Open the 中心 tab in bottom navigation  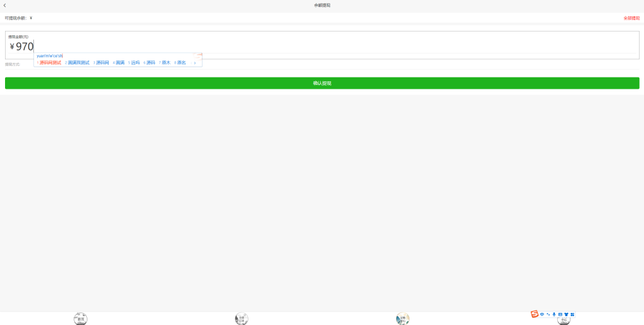(x=563, y=320)
